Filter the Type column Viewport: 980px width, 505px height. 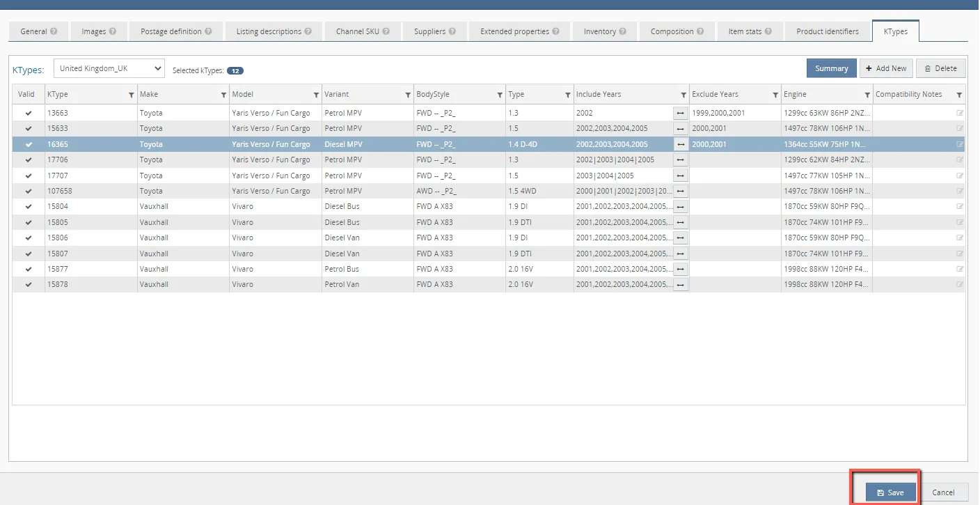point(567,95)
